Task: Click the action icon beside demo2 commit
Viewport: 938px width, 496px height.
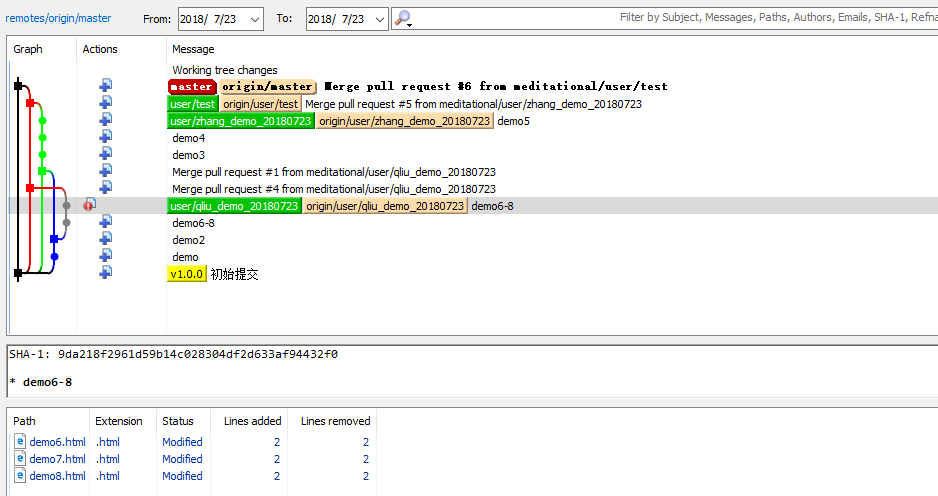Action: coord(105,240)
